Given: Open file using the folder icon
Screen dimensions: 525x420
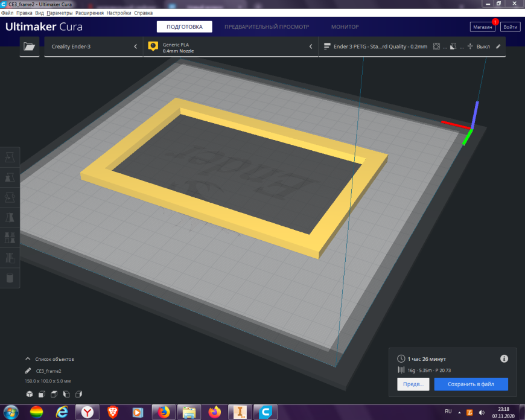Looking at the screenshot, I should pyautogui.click(x=30, y=46).
